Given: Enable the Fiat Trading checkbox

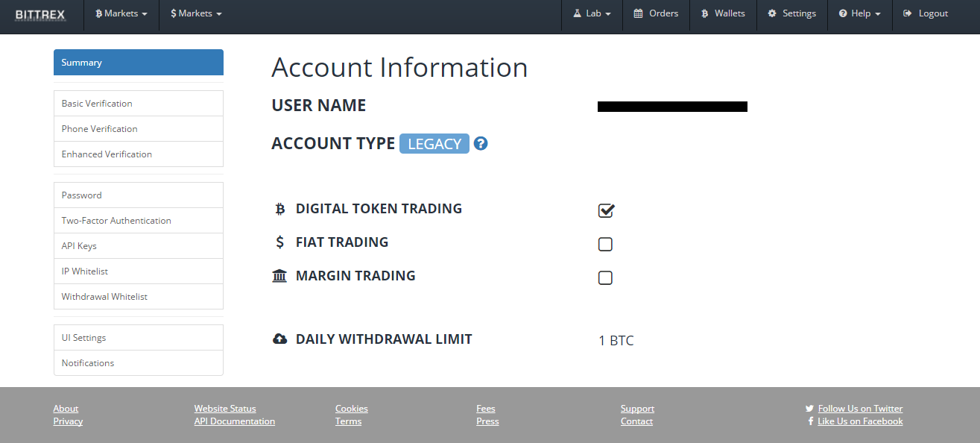Looking at the screenshot, I should [x=605, y=244].
